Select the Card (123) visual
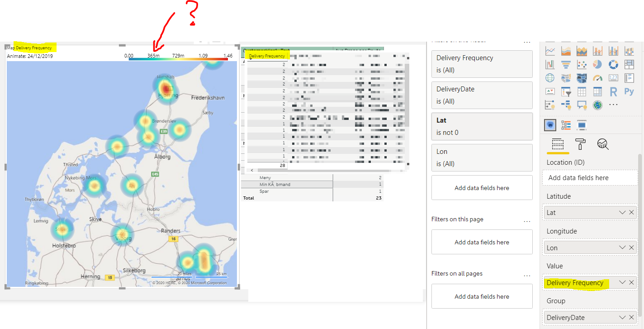The height and width of the screenshot is (329, 644). [x=613, y=78]
